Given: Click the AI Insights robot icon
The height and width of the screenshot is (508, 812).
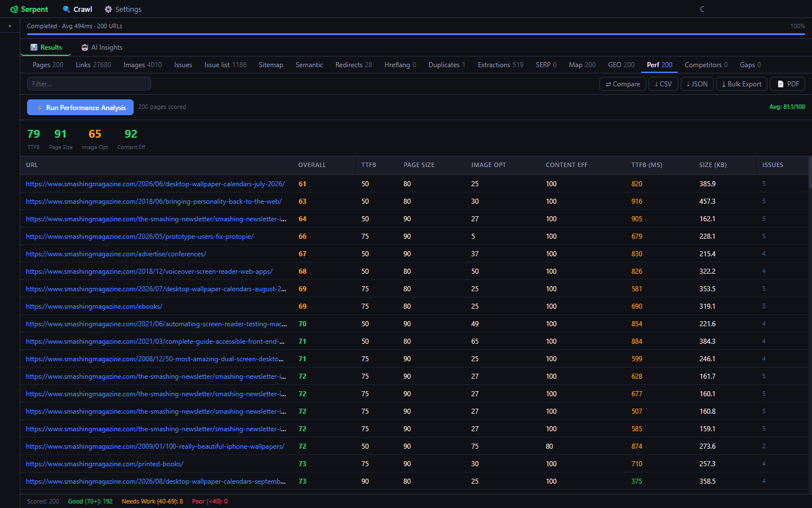Looking at the screenshot, I should 85,47.
